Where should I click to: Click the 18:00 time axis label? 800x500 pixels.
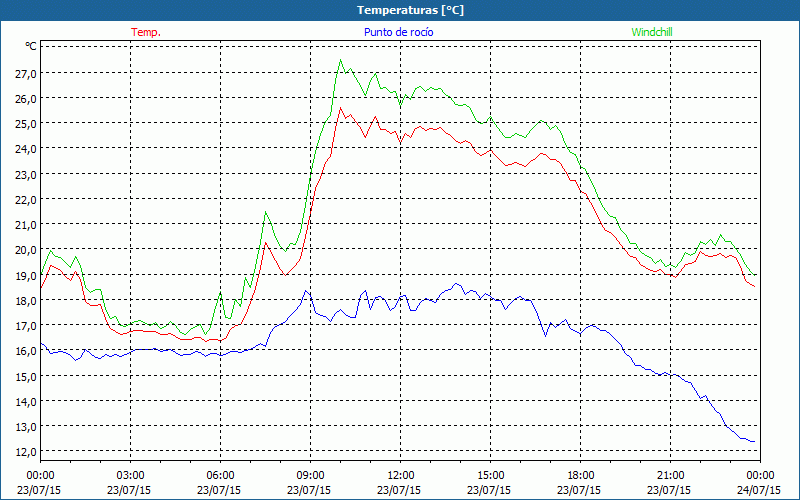pyautogui.click(x=580, y=476)
